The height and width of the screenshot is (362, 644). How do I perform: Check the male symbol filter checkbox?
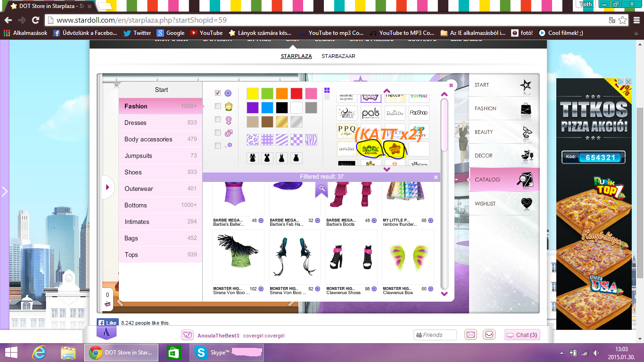[x=218, y=132]
